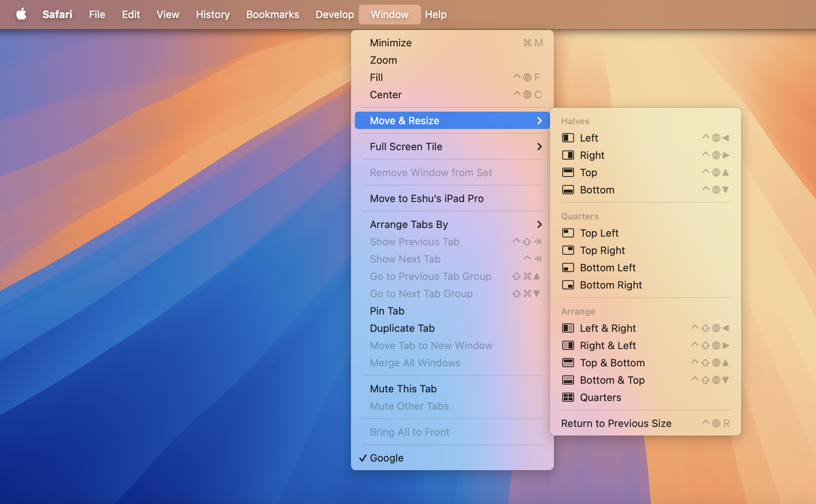Screen dimensions: 816x504
Task: Close the open Window menu from the menu bar
Action: pos(390,15)
